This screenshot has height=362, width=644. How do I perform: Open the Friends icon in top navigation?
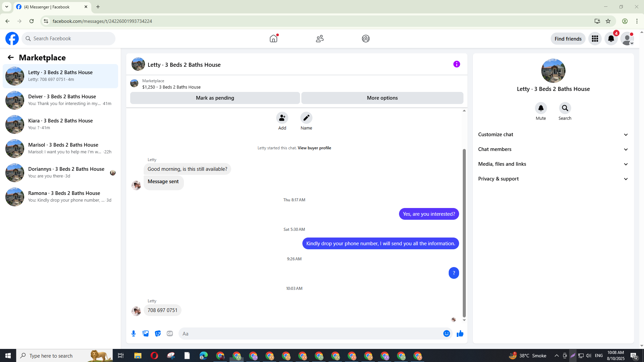tap(320, 39)
